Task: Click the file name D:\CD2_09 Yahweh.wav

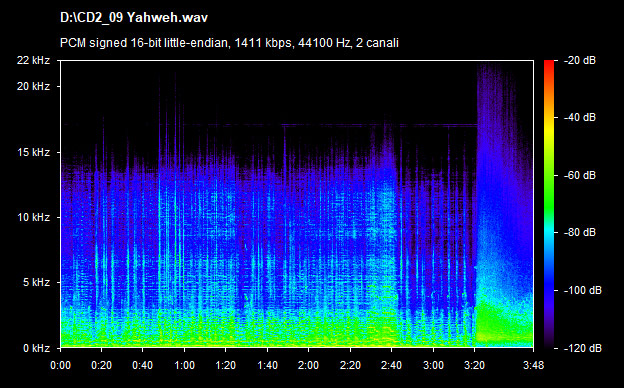Action: [x=134, y=18]
